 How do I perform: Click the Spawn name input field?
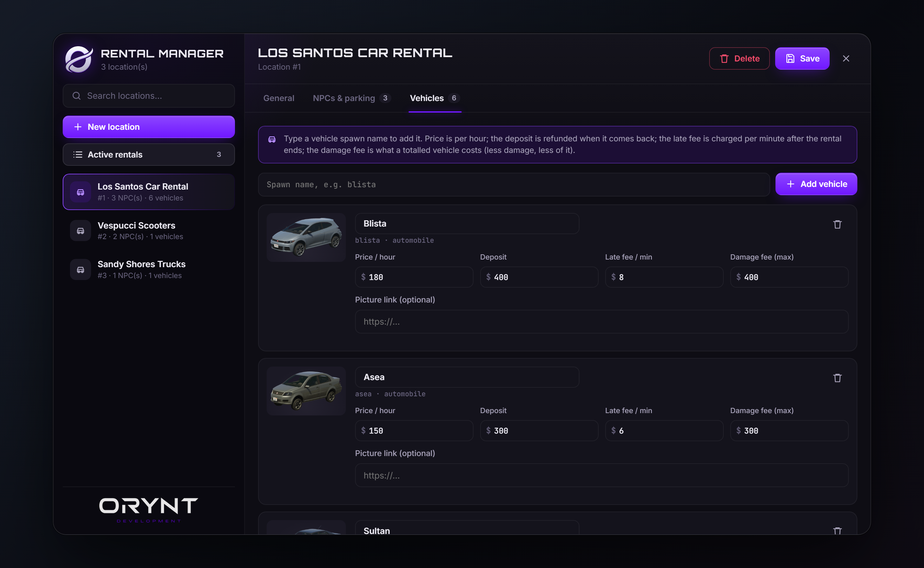pos(514,185)
